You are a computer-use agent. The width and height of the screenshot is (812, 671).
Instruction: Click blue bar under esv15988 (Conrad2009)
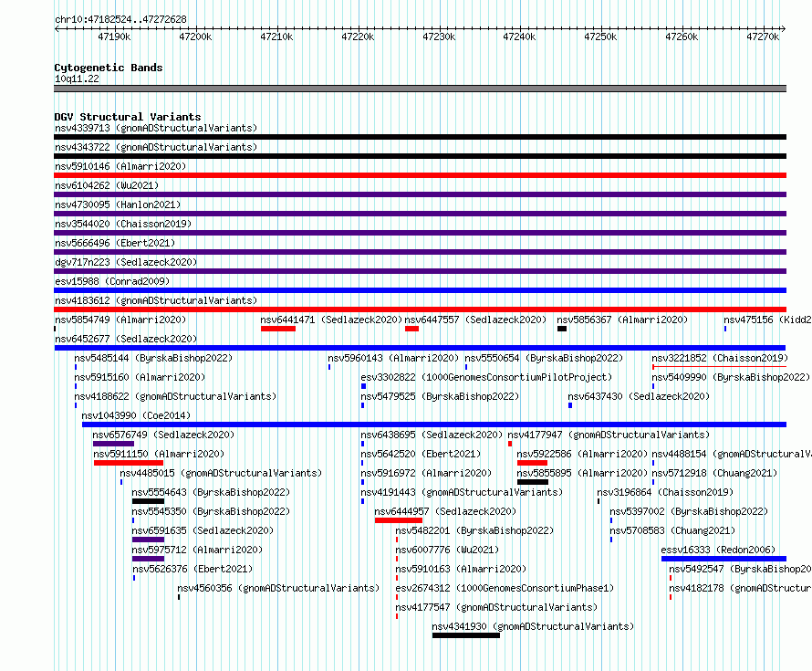click(x=420, y=290)
